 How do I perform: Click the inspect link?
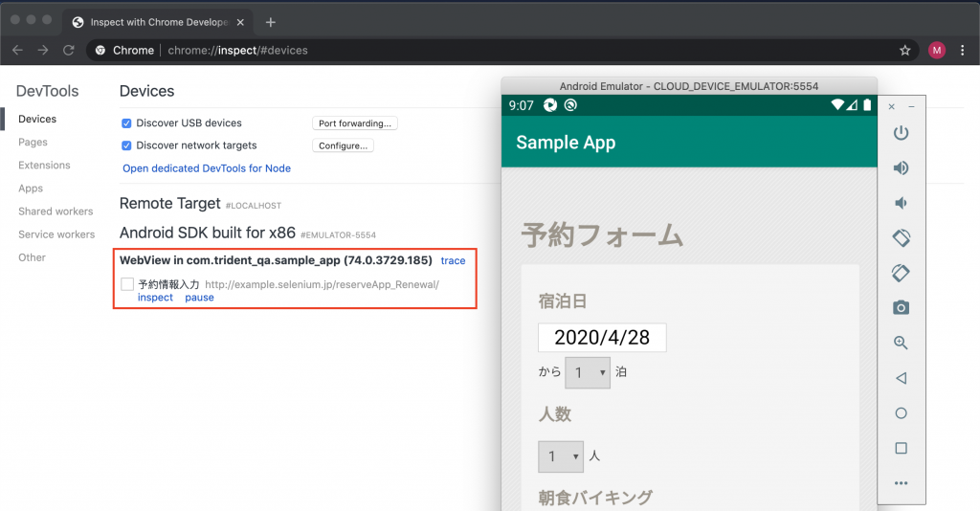(x=155, y=298)
